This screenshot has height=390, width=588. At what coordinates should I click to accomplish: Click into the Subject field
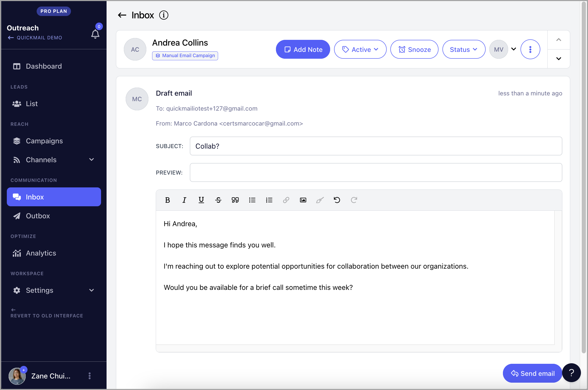pyautogui.click(x=376, y=146)
